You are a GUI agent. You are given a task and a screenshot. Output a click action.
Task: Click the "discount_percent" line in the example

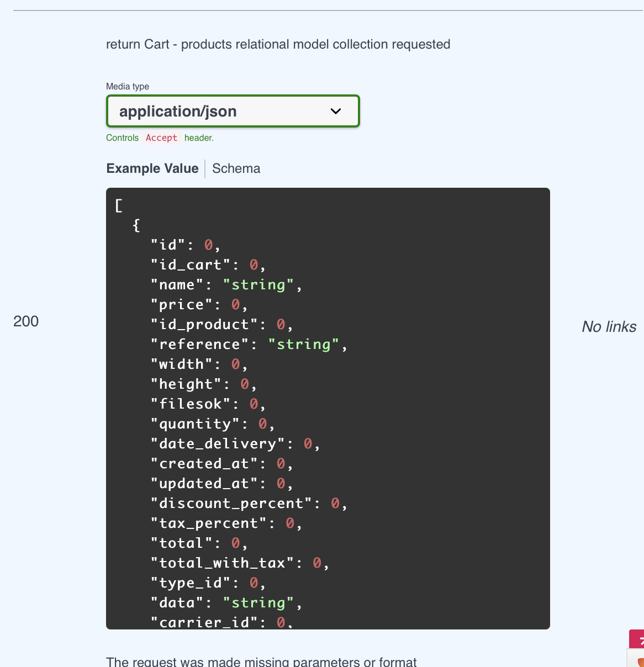click(x=249, y=504)
